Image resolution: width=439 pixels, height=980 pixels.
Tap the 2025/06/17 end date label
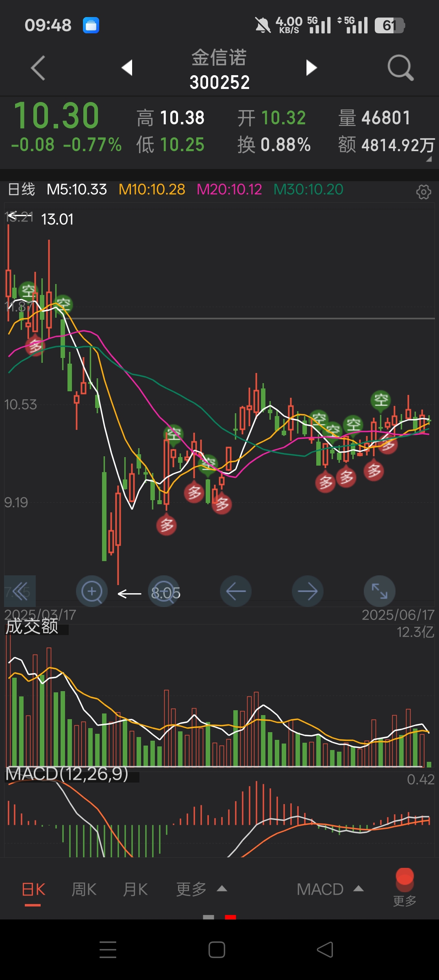click(x=398, y=615)
